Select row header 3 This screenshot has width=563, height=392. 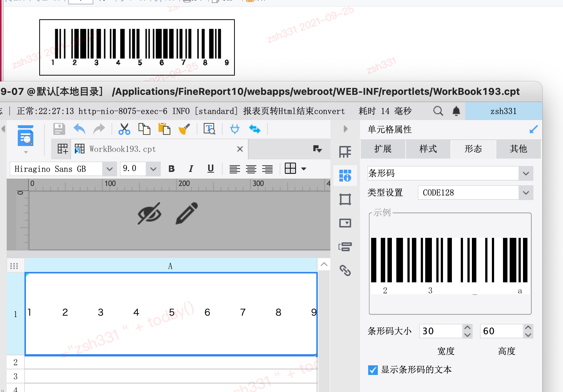(x=16, y=376)
